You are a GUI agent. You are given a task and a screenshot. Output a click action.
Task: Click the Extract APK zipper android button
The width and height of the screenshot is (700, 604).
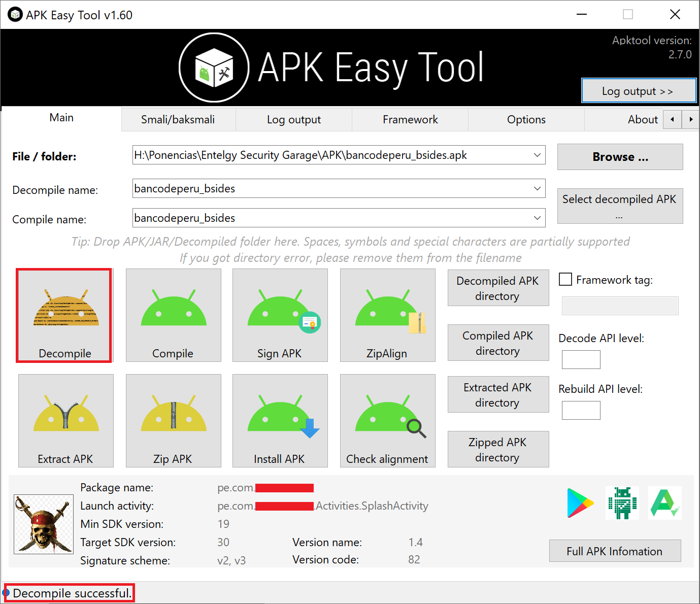coord(66,421)
